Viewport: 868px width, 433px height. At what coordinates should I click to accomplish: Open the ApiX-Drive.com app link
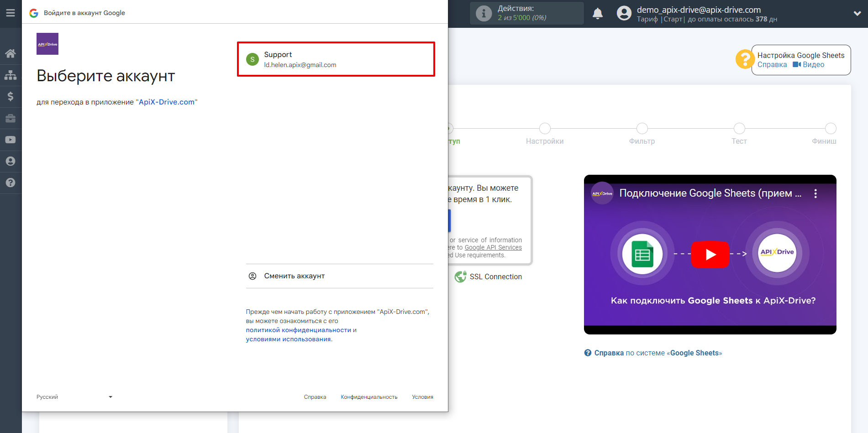[x=167, y=102]
